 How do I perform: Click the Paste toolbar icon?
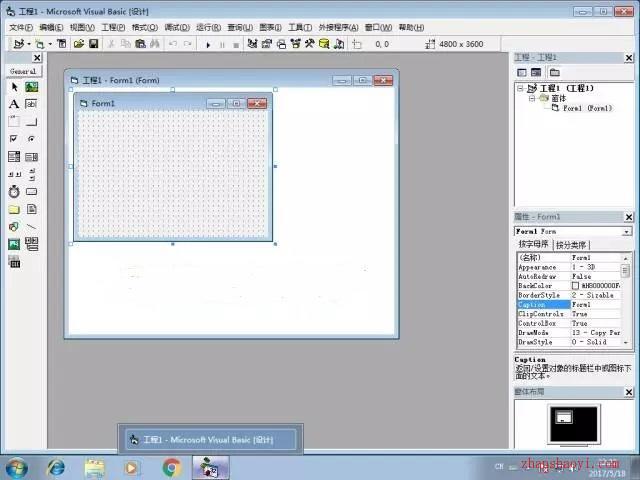tap(140, 44)
